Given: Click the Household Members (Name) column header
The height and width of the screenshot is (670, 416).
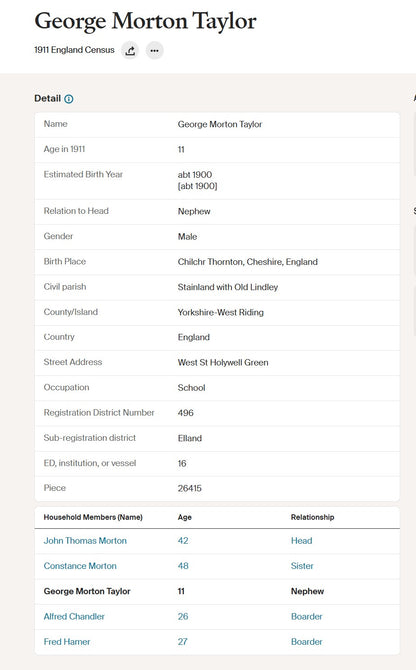Looking at the screenshot, I should pos(93,517).
